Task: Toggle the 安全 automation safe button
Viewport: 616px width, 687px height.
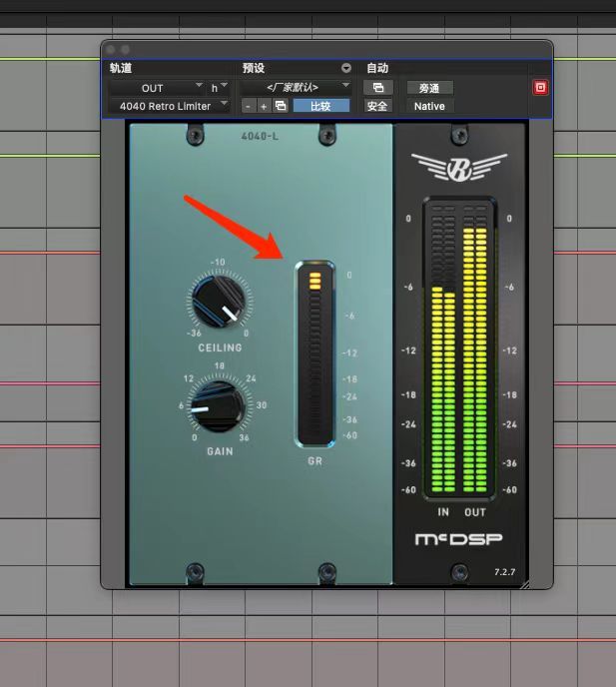Action: click(377, 106)
